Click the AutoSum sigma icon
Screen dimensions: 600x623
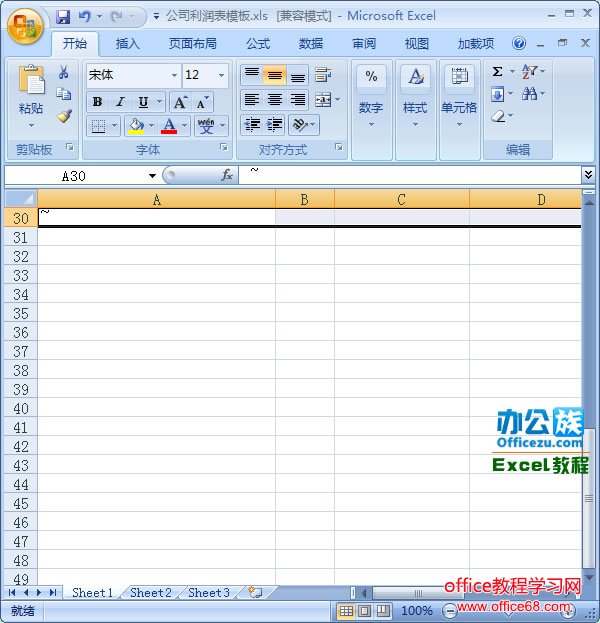click(x=497, y=72)
